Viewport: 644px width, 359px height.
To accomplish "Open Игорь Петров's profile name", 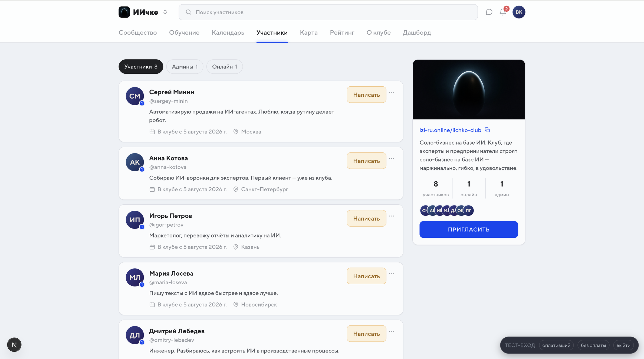I will [170, 216].
